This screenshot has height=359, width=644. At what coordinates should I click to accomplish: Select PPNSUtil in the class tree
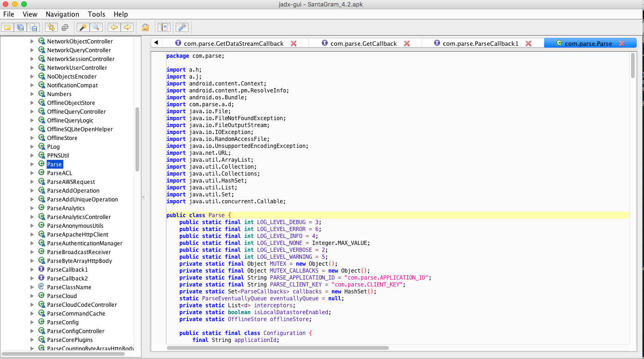(x=58, y=155)
